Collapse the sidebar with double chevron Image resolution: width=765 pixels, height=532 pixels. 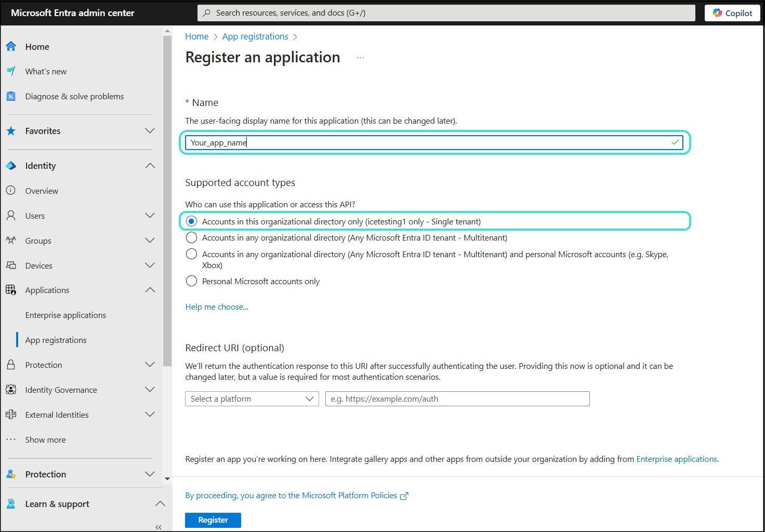(159, 527)
